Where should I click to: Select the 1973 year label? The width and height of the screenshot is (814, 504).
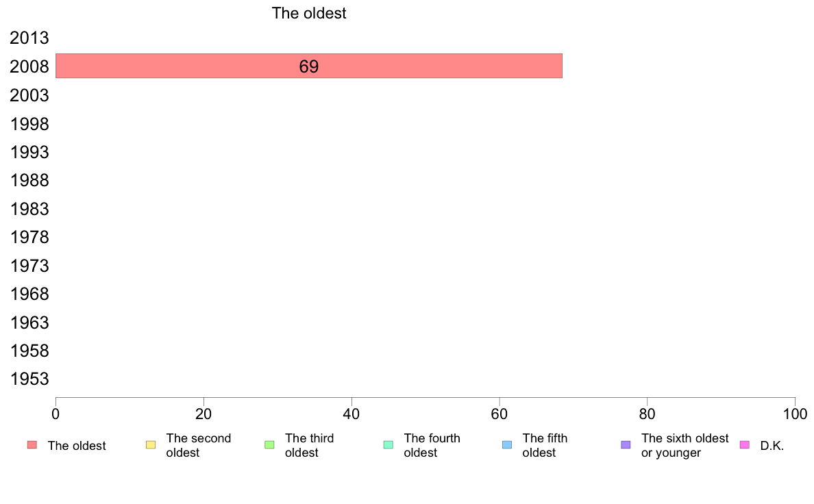29,266
